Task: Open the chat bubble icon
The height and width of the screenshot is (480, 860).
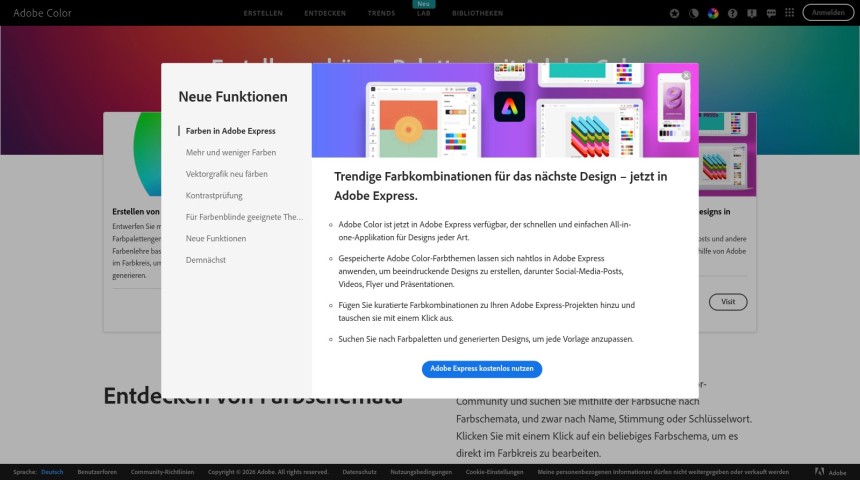Action: pos(771,13)
